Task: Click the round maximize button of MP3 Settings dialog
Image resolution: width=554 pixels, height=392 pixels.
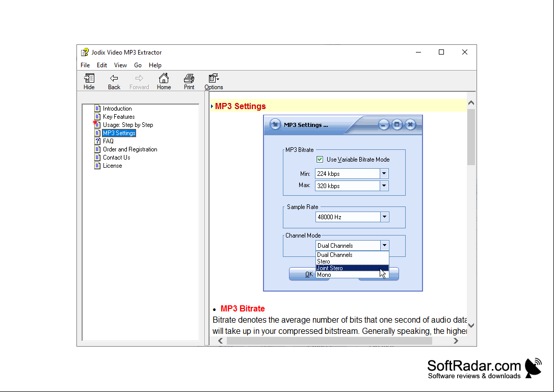Action: tap(397, 124)
